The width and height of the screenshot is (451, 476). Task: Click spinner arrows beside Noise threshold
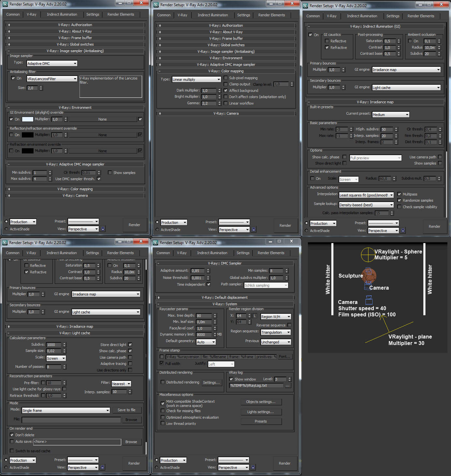(208, 278)
